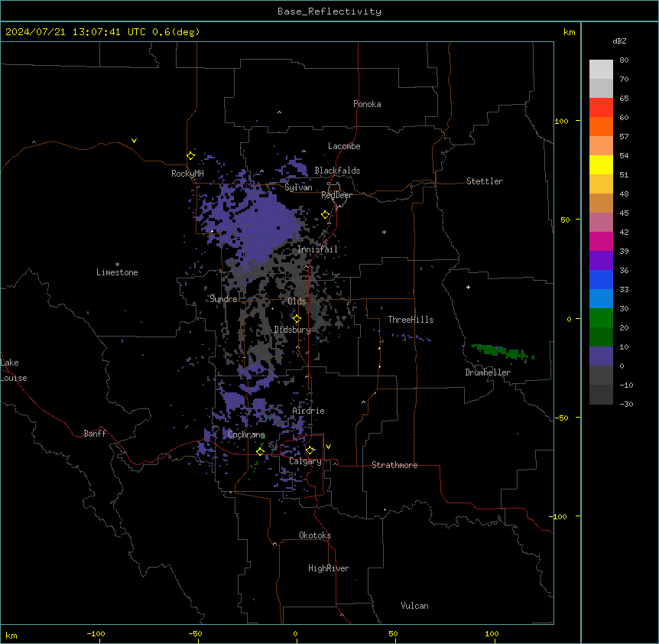The width and height of the screenshot is (659, 644).
Task: Select the red 60-65 dBZ legend swatch
Action: pos(601,107)
